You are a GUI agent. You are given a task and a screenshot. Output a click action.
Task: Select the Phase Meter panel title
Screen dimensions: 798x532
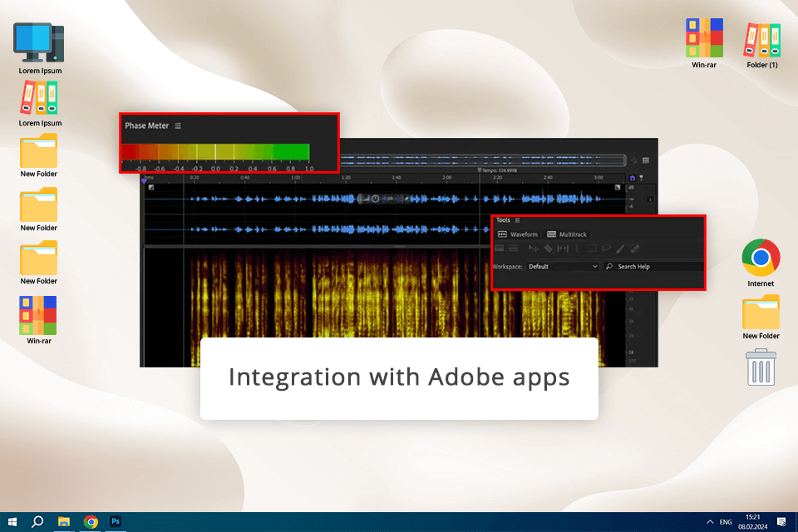click(146, 126)
